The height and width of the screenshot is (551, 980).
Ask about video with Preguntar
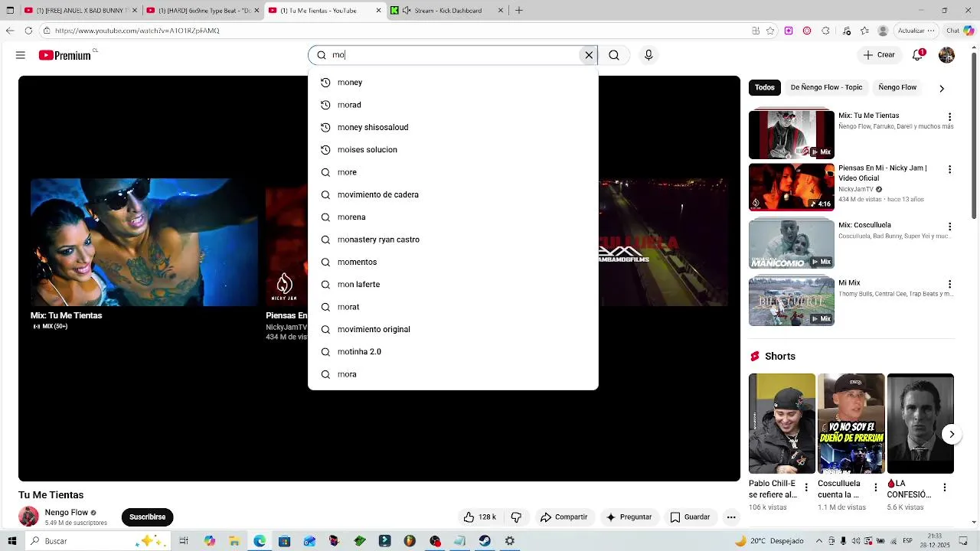629,517
